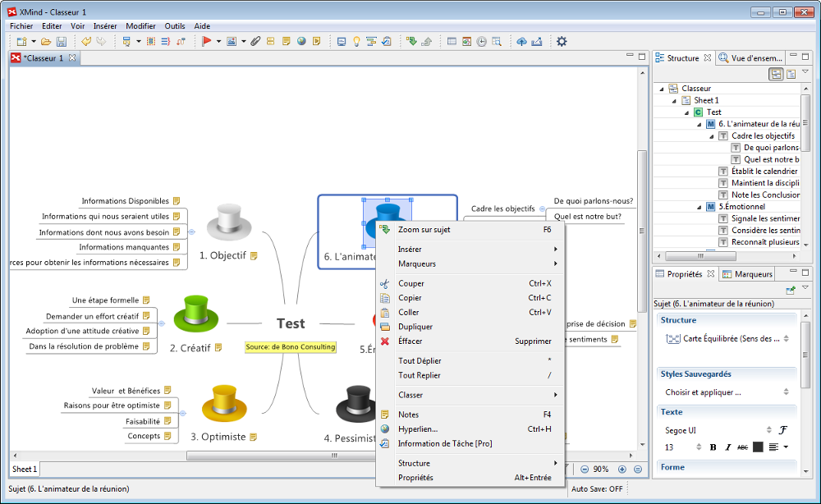Select '5.Émotionnel' in the Structure tree
Screen dimensions: 821x504
click(742, 207)
